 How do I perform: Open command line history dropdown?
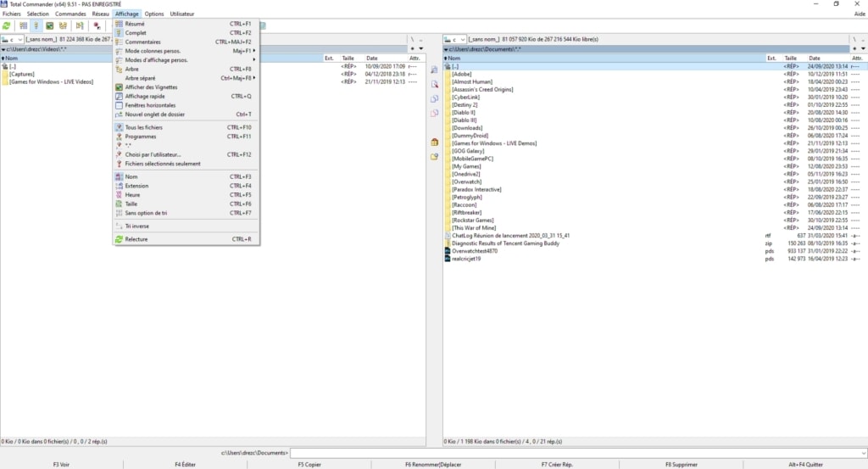(863, 453)
